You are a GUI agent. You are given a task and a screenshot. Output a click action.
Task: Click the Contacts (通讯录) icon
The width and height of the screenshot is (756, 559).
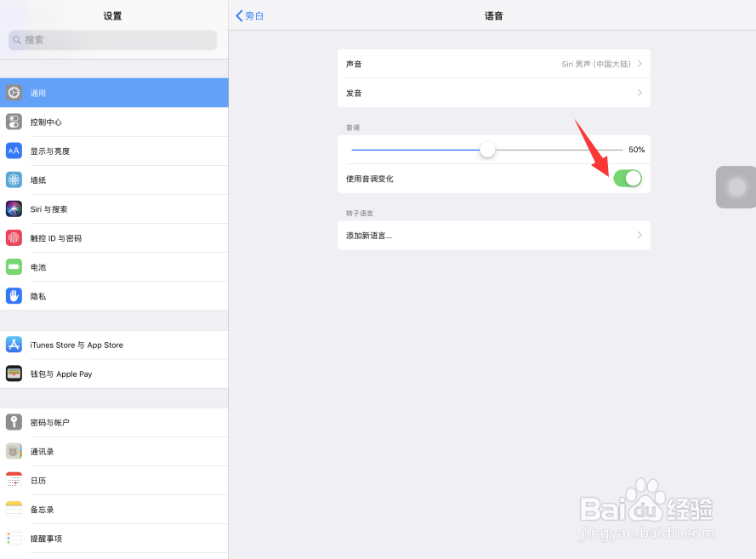pyautogui.click(x=14, y=452)
